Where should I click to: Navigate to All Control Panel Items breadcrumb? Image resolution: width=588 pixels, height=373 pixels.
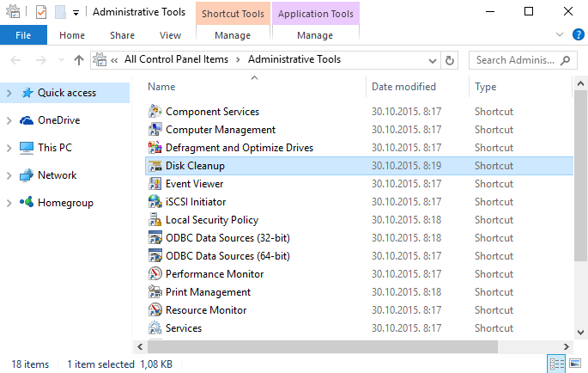[x=176, y=59]
